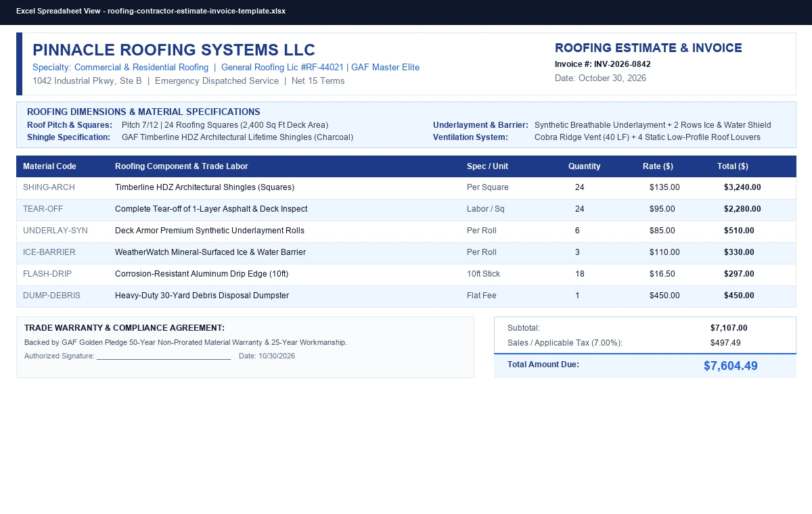Click the Corrosion-Resistant Aluminum Drip Edge description
The height and width of the screenshot is (514, 812).
pyautogui.click(x=202, y=274)
